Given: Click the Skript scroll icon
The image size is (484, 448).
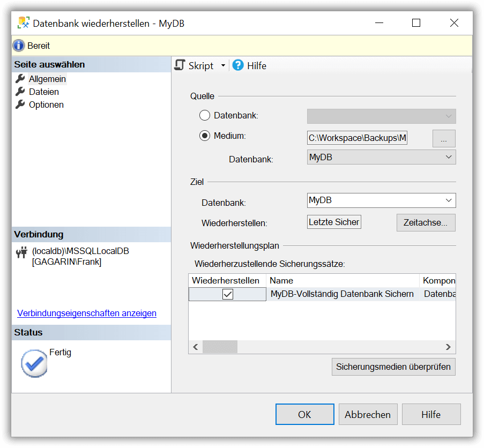Looking at the screenshot, I should [180, 65].
